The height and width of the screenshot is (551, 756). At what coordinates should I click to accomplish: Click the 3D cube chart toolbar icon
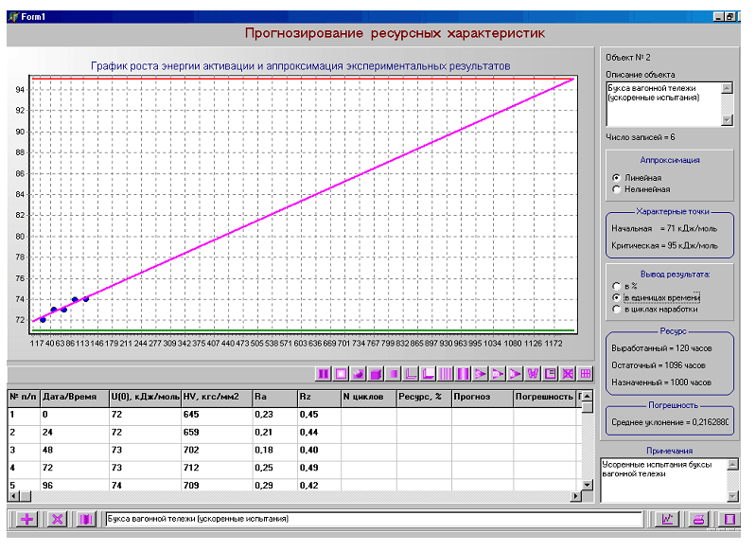tap(376, 373)
